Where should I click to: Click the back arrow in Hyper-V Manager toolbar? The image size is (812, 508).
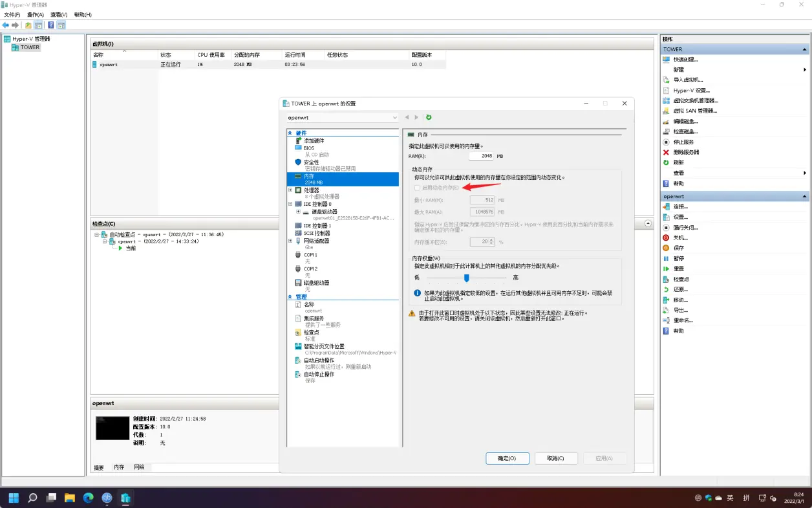click(6, 25)
